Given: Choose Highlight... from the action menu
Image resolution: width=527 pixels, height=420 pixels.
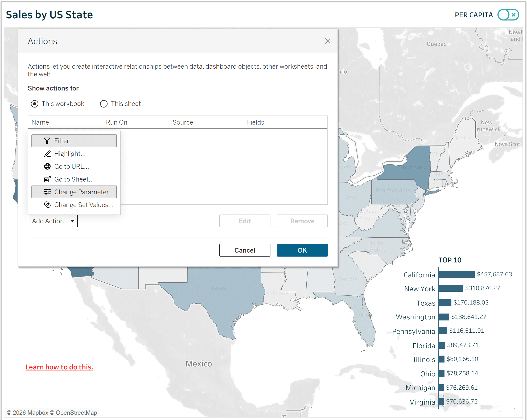Looking at the screenshot, I should coord(74,154).
